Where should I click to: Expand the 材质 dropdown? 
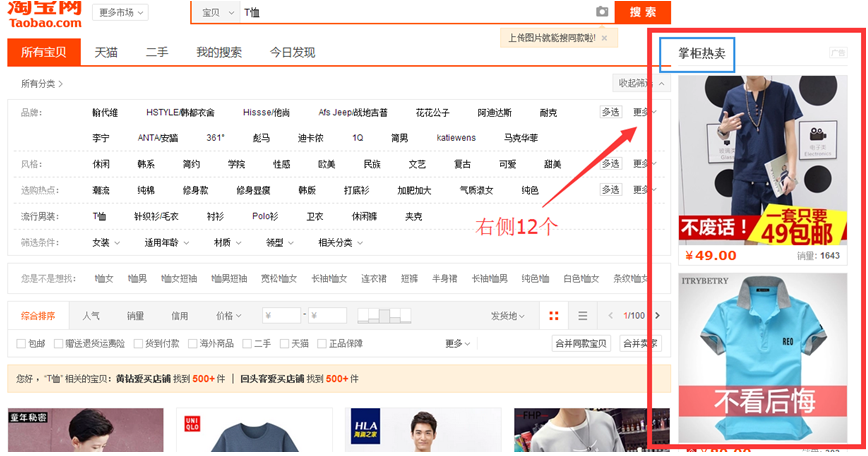coord(228,242)
